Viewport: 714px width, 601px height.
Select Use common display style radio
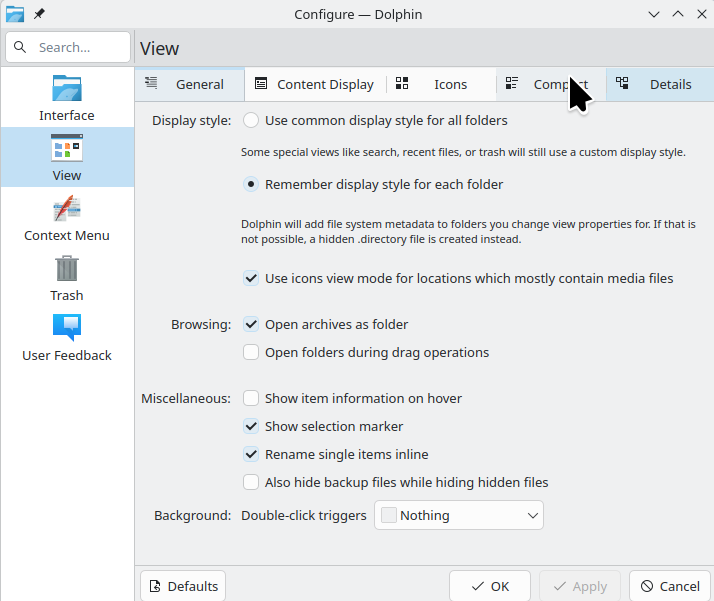pyautogui.click(x=251, y=120)
